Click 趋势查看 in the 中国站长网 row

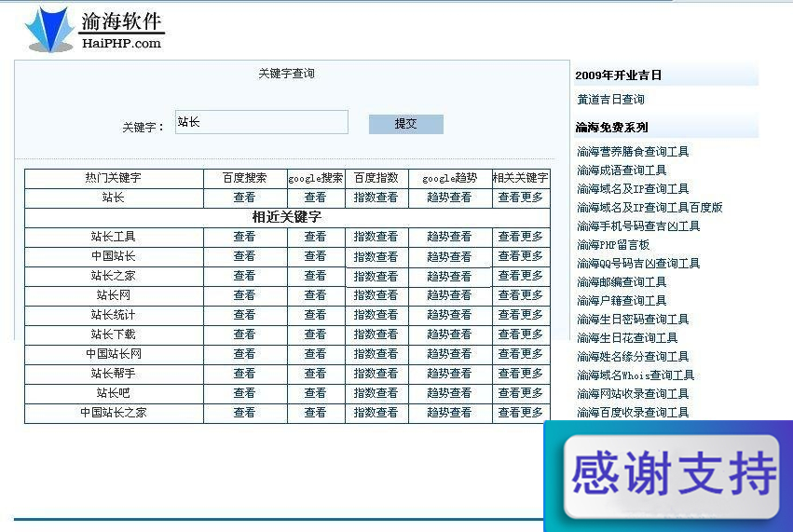point(449,353)
